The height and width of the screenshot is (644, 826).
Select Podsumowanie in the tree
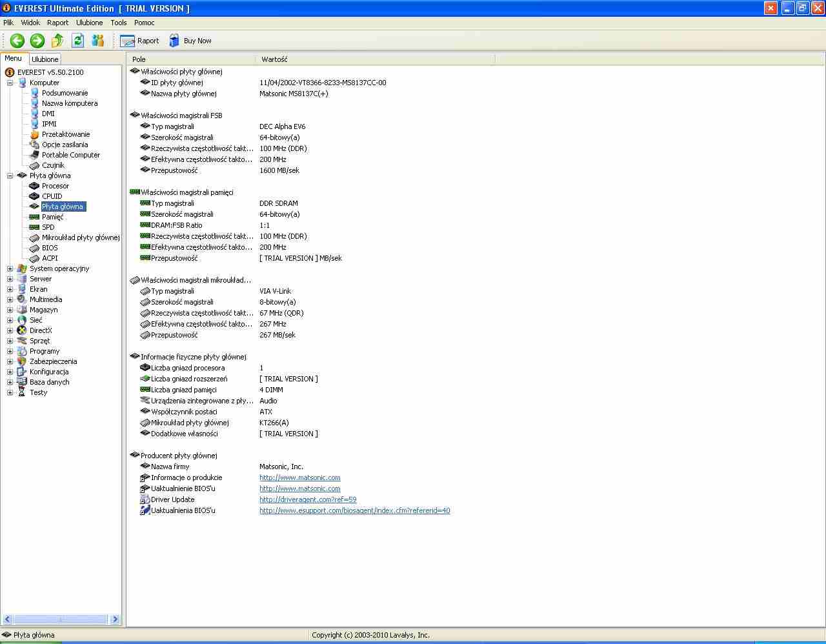pos(65,93)
